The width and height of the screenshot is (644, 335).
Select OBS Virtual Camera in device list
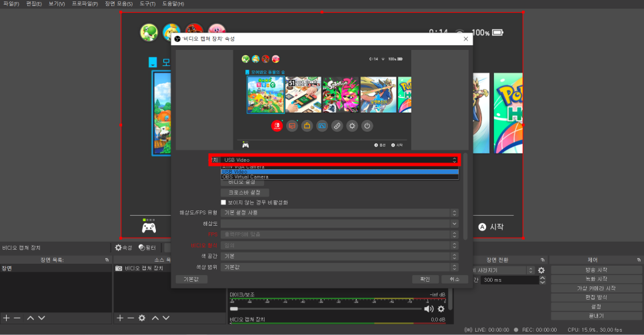pyautogui.click(x=339, y=176)
